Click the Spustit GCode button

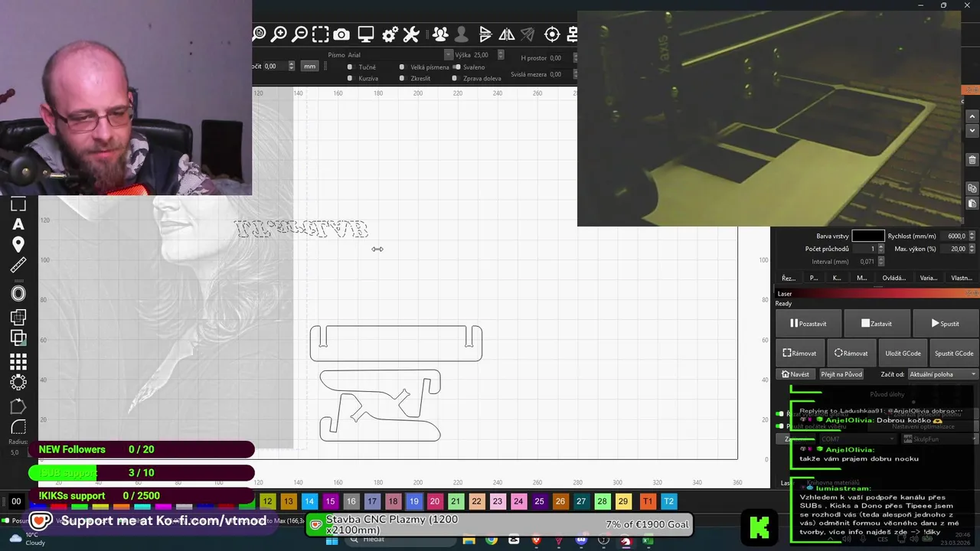coord(954,354)
